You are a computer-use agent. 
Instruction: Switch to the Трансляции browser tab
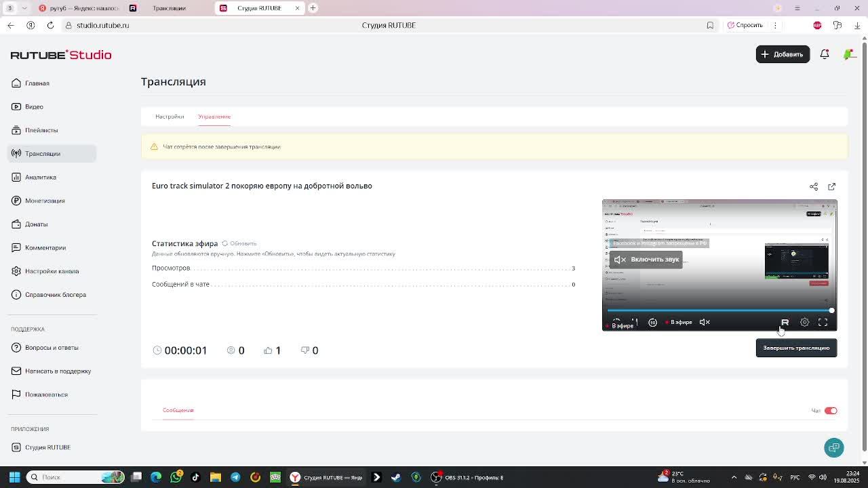pos(169,8)
